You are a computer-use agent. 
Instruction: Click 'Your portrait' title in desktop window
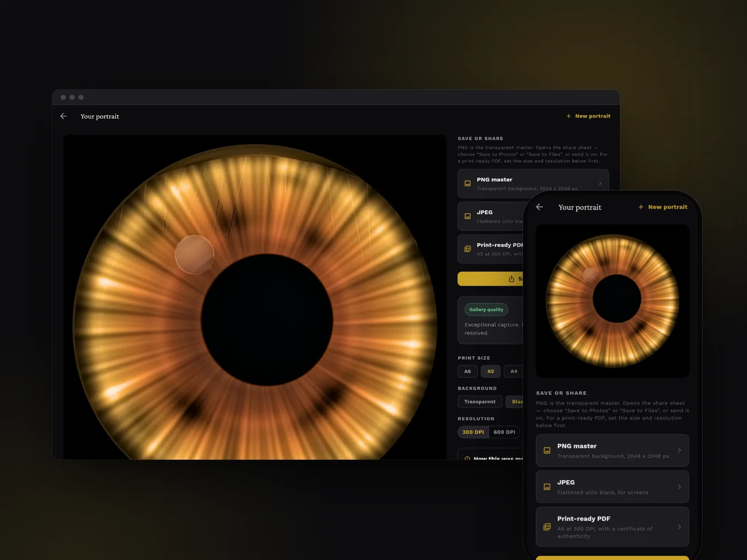click(100, 116)
